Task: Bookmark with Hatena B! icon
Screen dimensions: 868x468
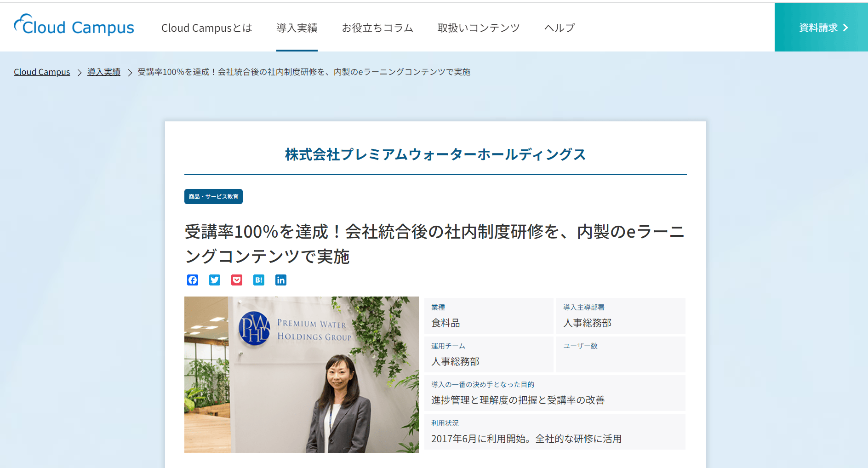Action: (259, 280)
